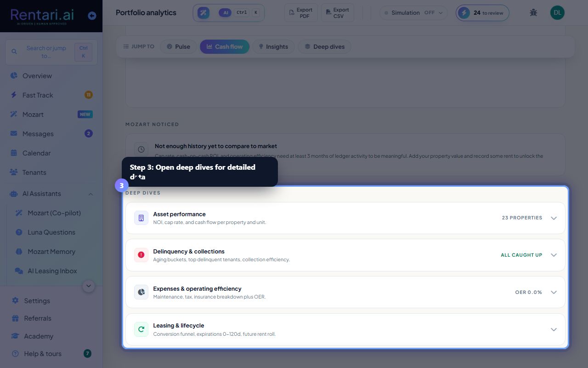Jump to the Pulse tab
Viewport: 588px width, 368px height.
coord(178,46)
